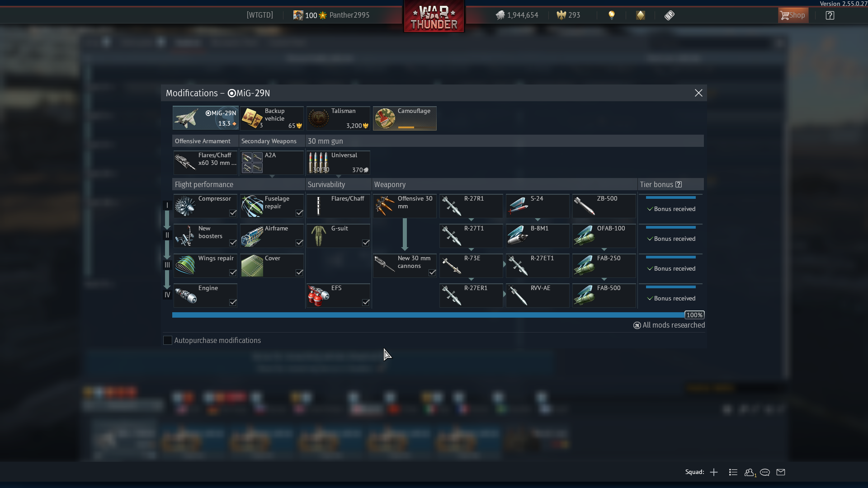Image resolution: width=868 pixels, height=488 pixels.
Task: Click the modification research progress bar
Action: [x=428, y=315]
